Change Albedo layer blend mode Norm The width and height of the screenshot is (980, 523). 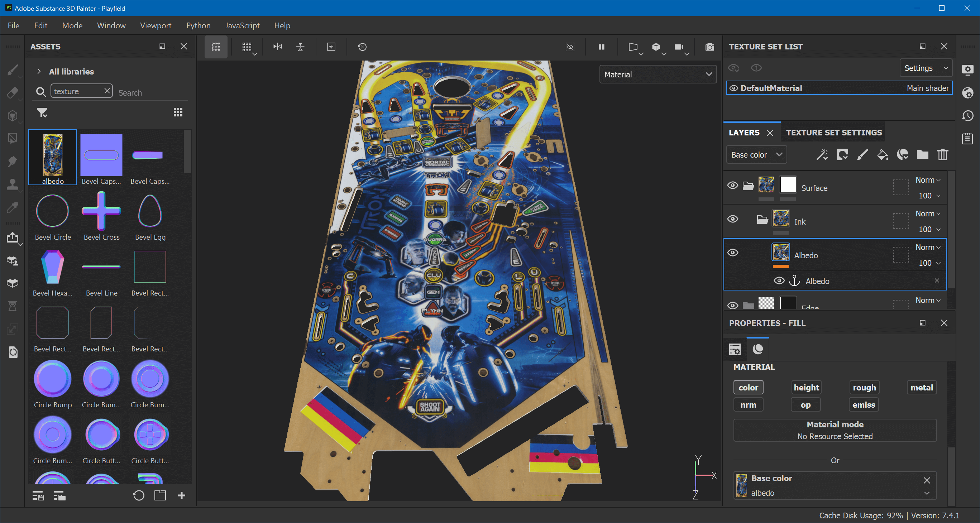(927, 247)
